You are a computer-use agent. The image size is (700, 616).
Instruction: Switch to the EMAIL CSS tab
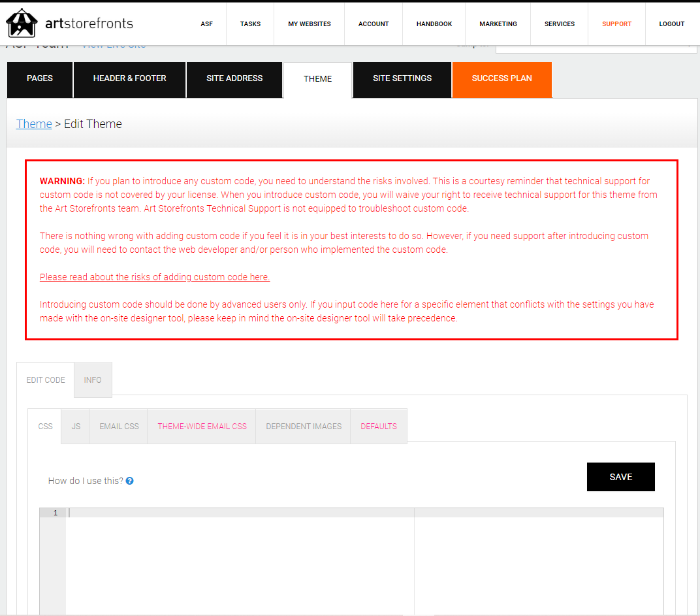118,426
